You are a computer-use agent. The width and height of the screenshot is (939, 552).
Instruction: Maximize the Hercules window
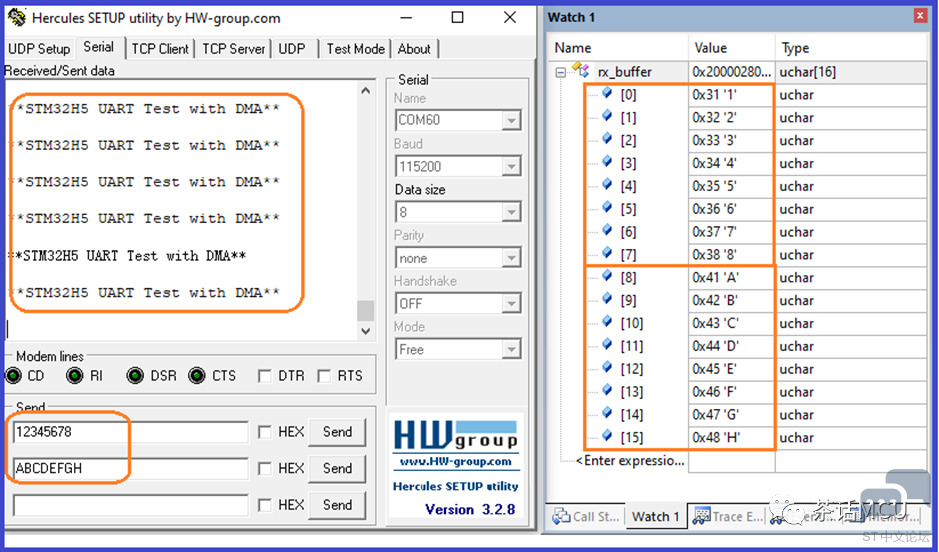458,17
